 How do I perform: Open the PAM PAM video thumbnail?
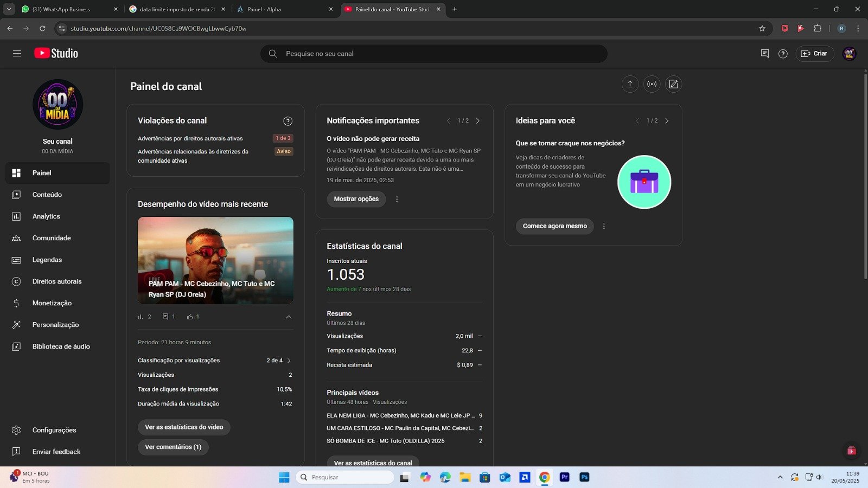click(x=215, y=260)
